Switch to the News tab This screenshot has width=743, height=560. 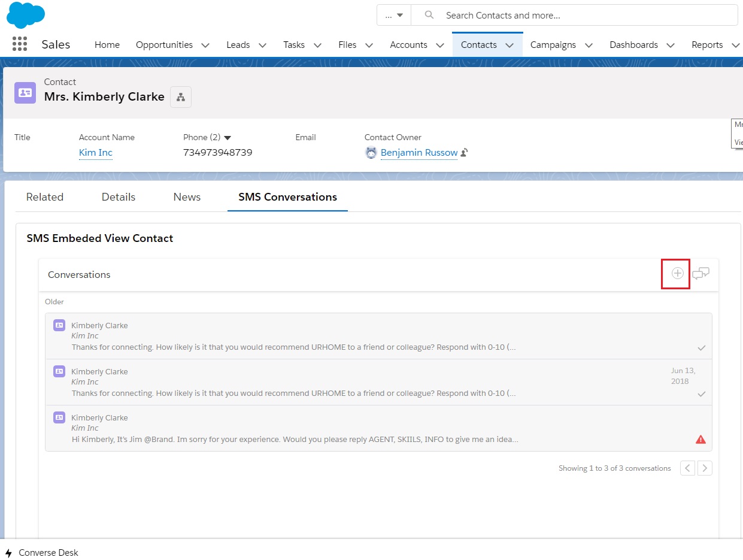pos(187,197)
